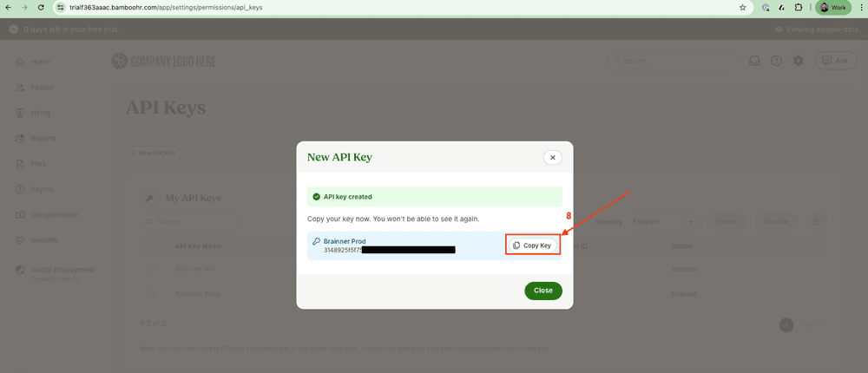Click the Status column header
868x373 pixels.
coord(681,246)
